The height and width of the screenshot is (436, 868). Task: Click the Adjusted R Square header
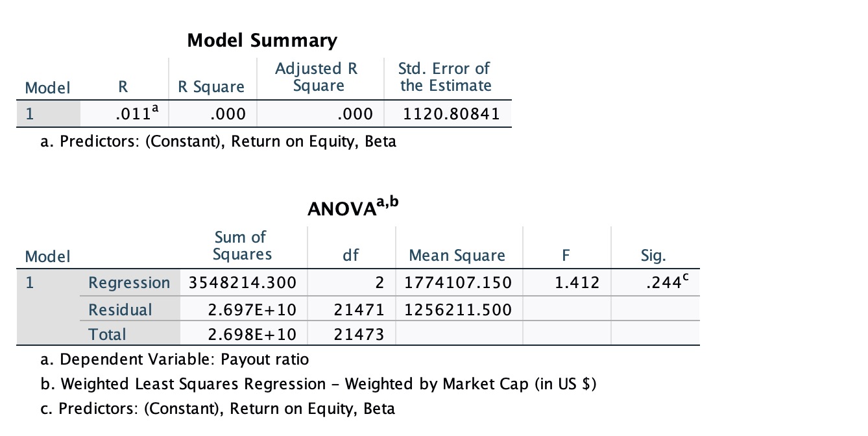[316, 77]
